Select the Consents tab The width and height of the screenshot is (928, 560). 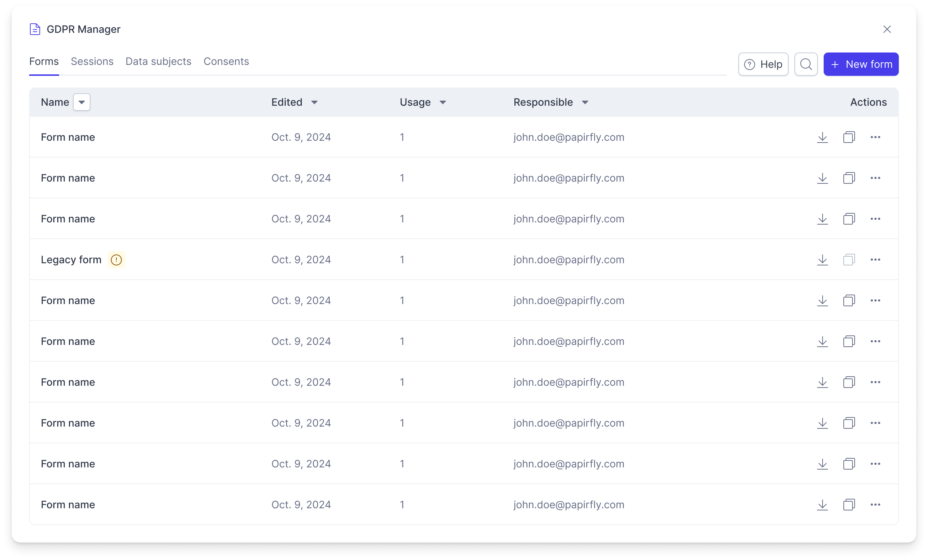coord(227,61)
